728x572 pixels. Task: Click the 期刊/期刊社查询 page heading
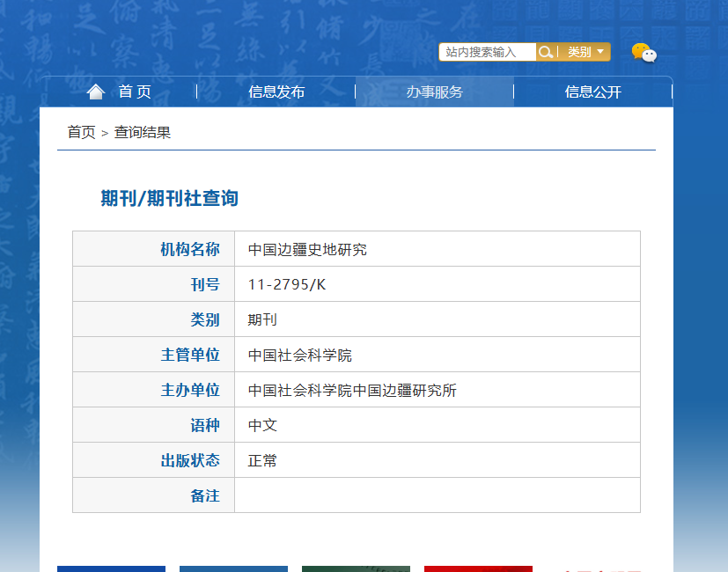(170, 198)
